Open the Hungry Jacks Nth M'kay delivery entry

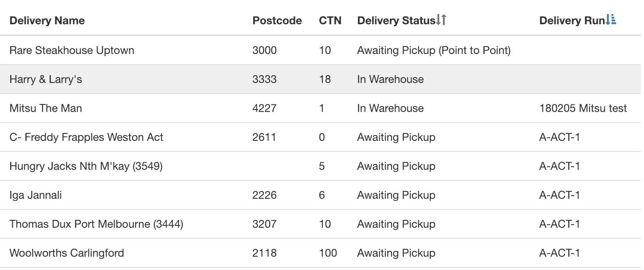pos(87,166)
